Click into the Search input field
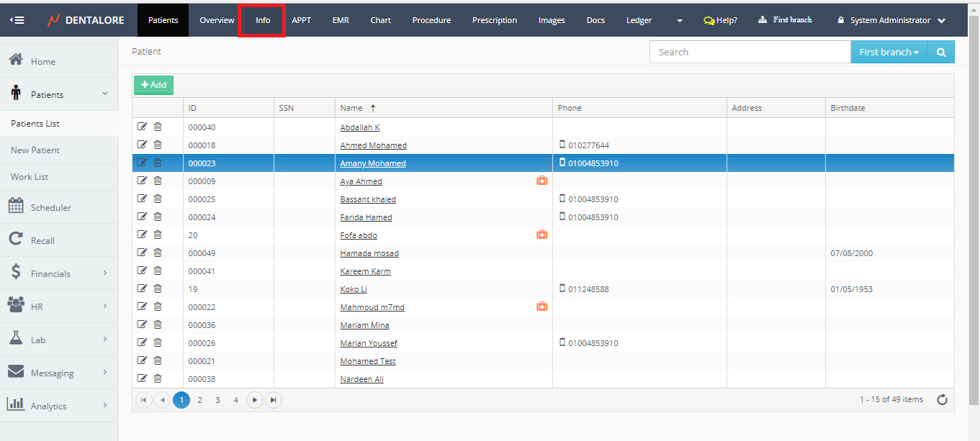This screenshot has height=441, width=980. pyautogui.click(x=750, y=53)
